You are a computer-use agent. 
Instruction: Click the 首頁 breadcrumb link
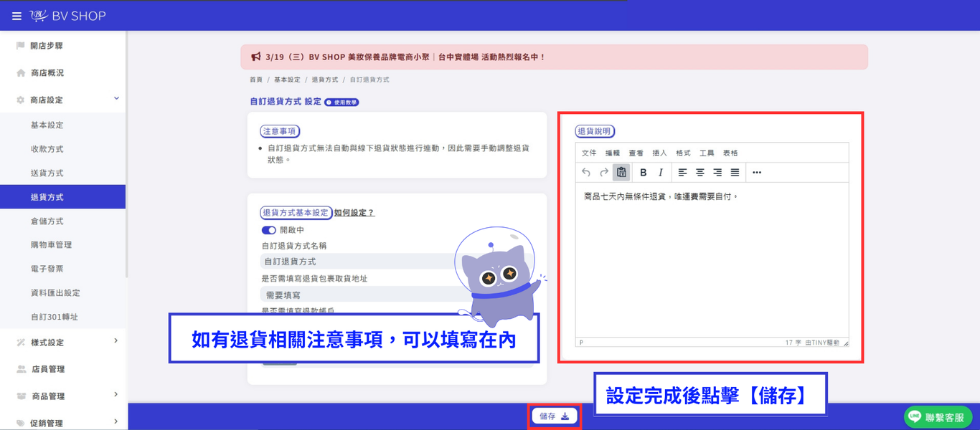click(256, 80)
